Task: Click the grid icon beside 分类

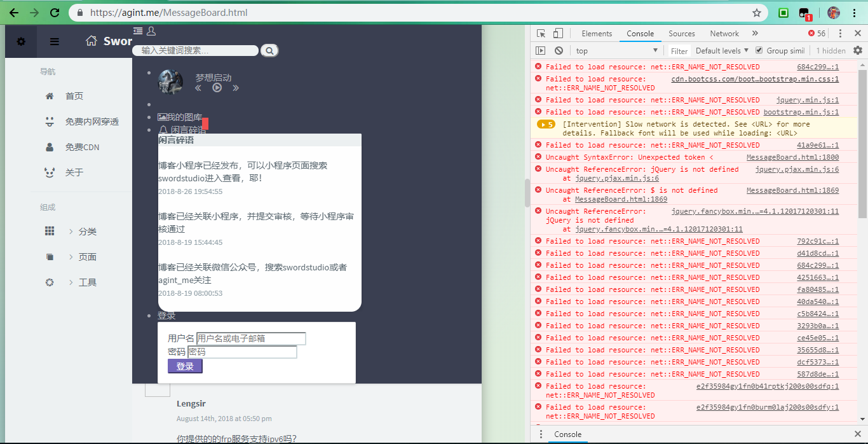Action: [50, 232]
